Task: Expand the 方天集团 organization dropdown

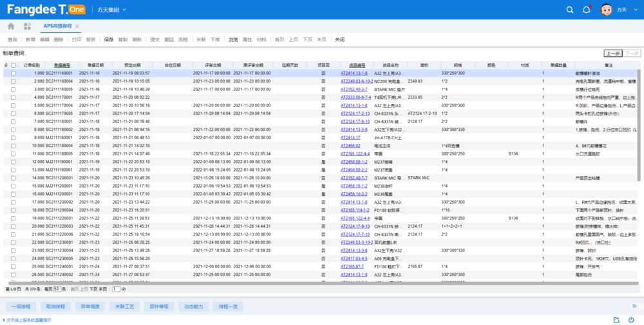Action: point(124,10)
